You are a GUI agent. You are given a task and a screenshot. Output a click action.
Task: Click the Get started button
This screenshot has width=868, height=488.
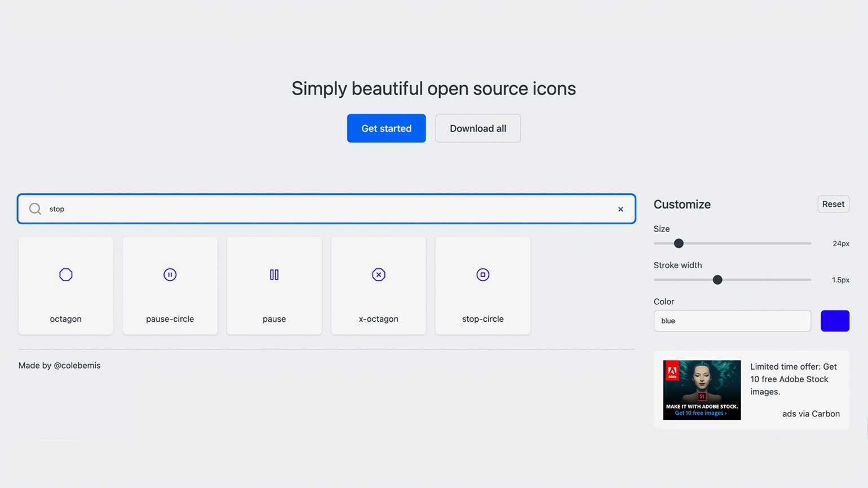tap(386, 128)
